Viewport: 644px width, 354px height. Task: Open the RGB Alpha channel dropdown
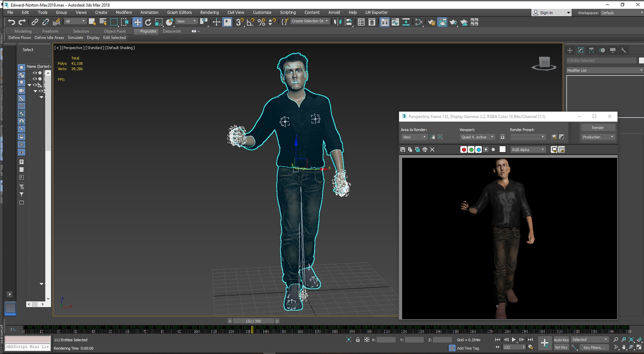coord(528,150)
